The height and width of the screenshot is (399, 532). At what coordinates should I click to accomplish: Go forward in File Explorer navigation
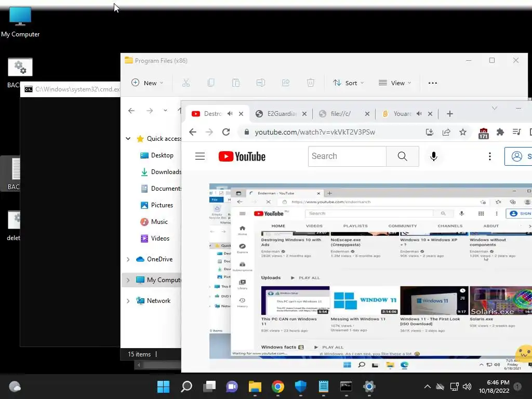[149, 111]
